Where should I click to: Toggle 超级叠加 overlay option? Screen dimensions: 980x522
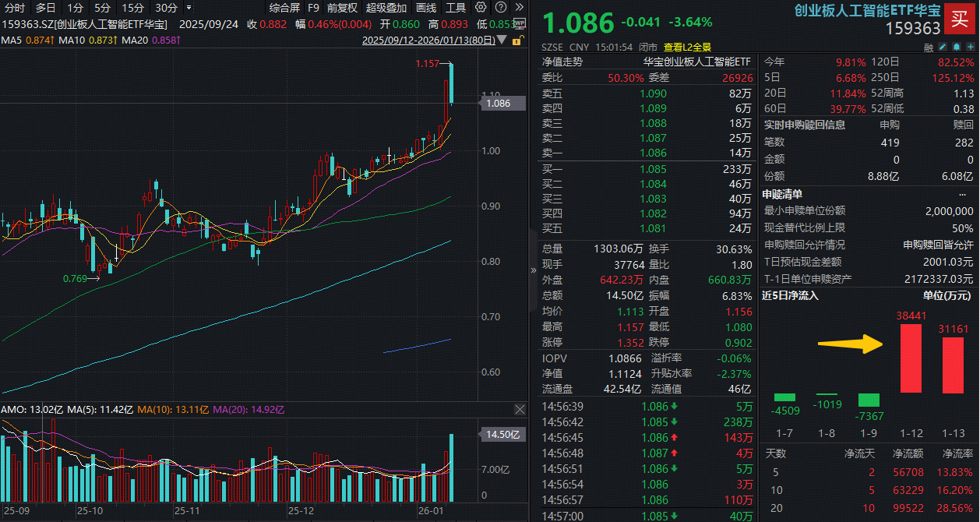pyautogui.click(x=386, y=8)
